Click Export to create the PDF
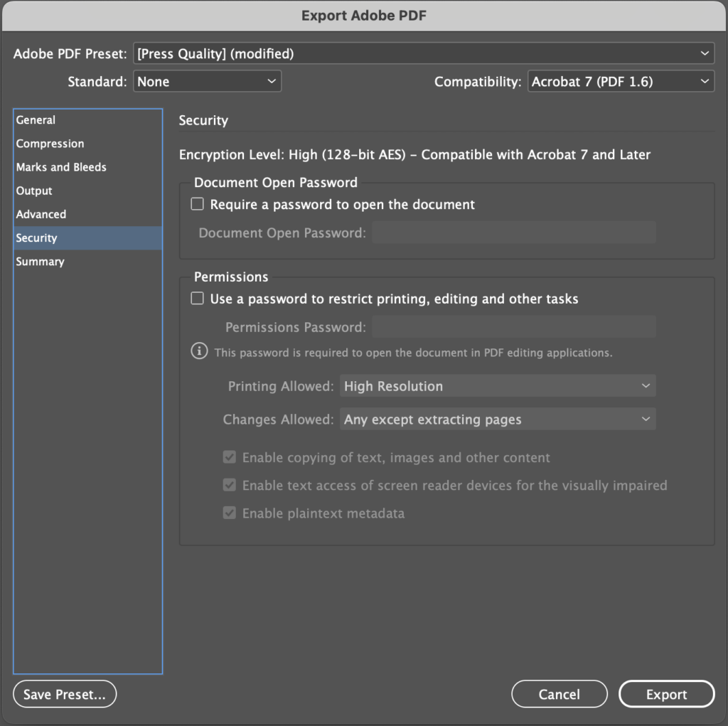Image resolution: width=728 pixels, height=726 pixels. pos(666,693)
